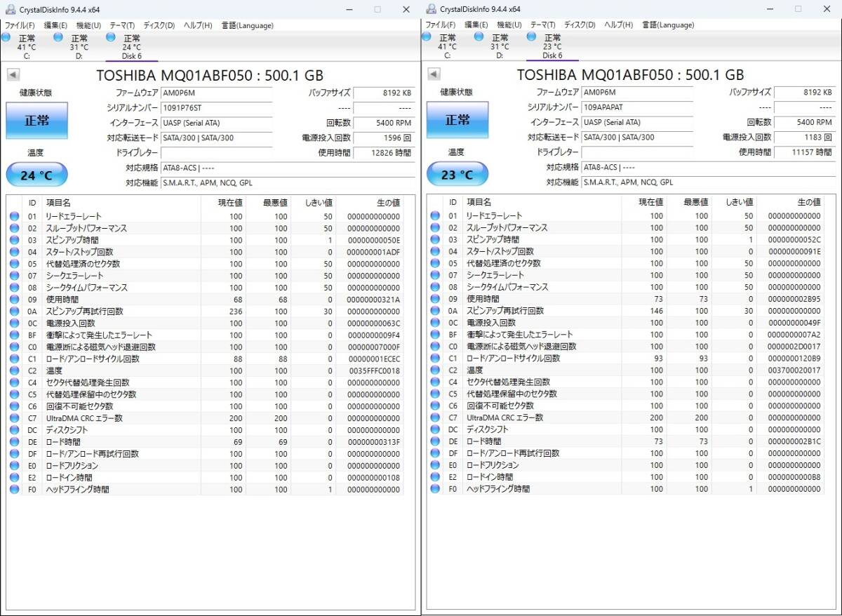The width and height of the screenshot is (842, 616).
Task: Open 言語(Language) menu in right window
Action: click(x=669, y=25)
